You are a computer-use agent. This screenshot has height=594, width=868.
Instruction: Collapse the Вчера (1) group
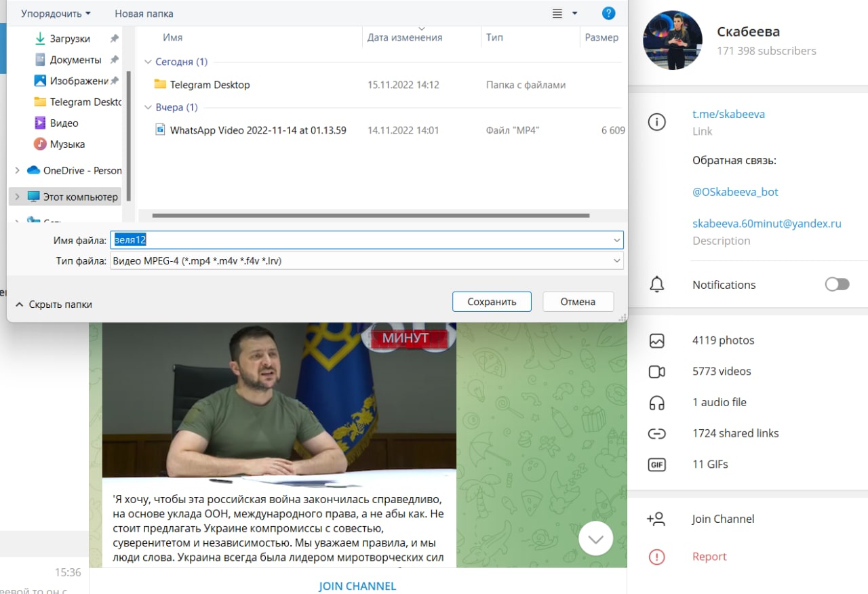point(148,107)
